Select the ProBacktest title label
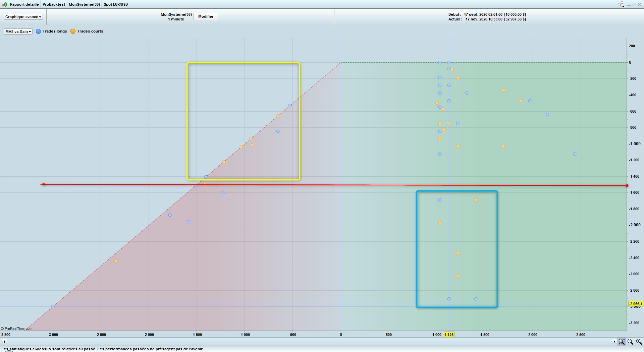 54,4
